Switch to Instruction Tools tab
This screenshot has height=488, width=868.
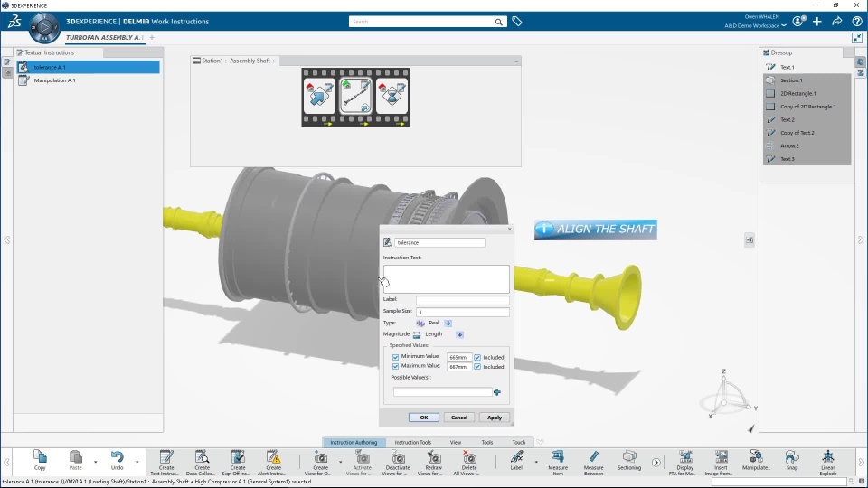click(413, 442)
